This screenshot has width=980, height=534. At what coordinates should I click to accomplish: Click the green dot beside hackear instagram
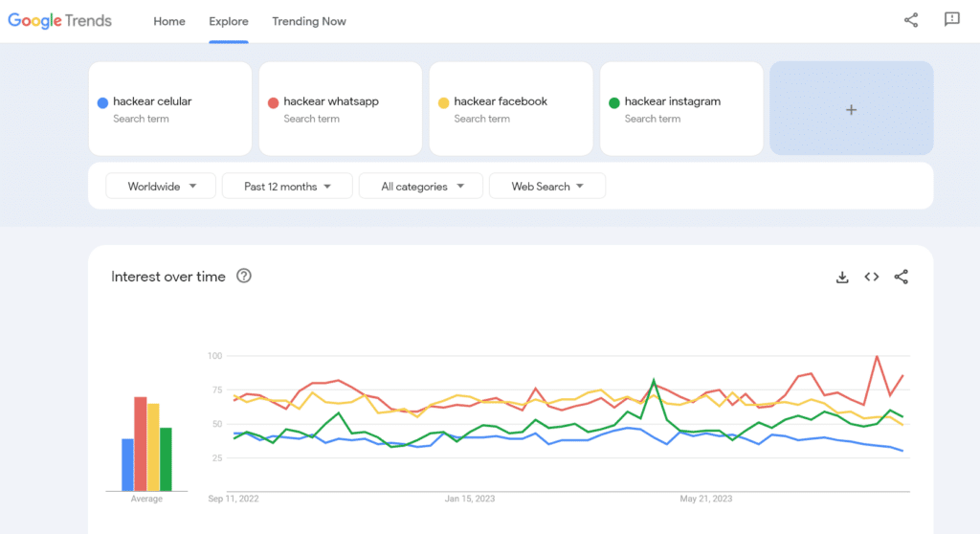(x=614, y=102)
